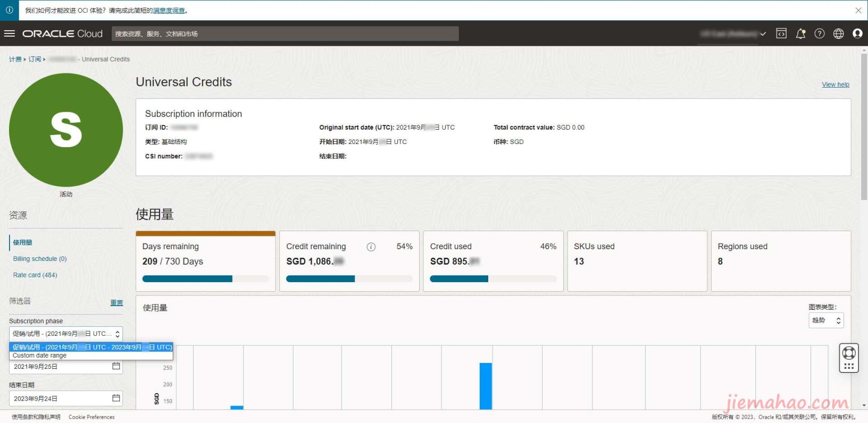Open the region selector dropdown
Screen dimensions: 868x423
tap(732, 33)
